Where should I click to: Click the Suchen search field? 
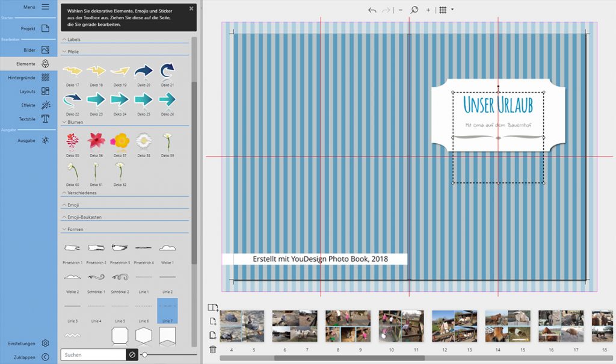coord(93,355)
